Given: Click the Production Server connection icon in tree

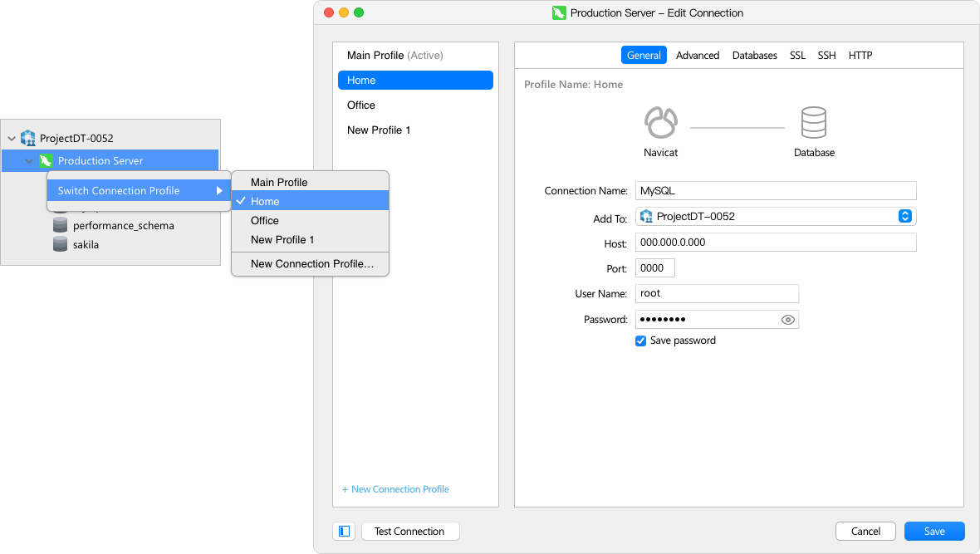Looking at the screenshot, I should pyautogui.click(x=46, y=160).
